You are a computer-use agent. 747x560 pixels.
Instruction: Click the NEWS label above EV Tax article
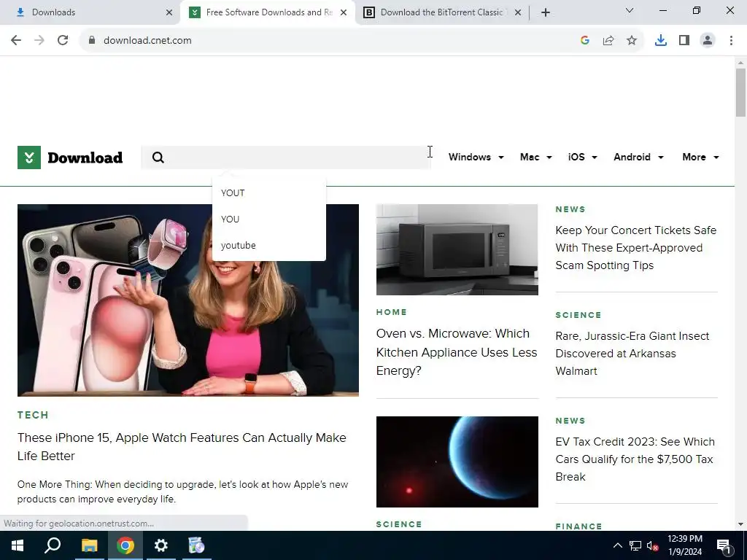570,421
